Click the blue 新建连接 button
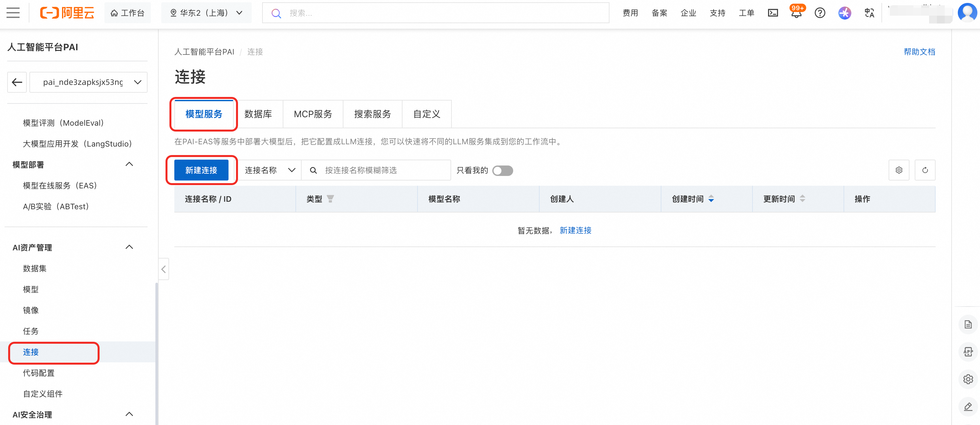The width and height of the screenshot is (980, 425). click(x=201, y=170)
